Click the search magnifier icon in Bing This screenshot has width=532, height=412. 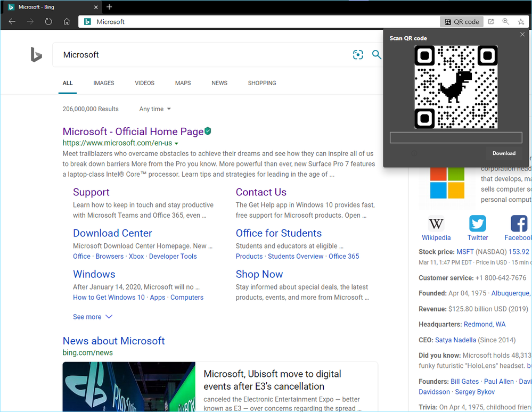pyautogui.click(x=377, y=55)
